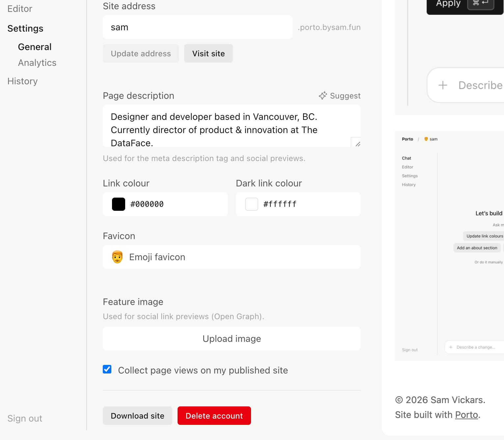This screenshot has width=504, height=440.
Task: Open the Analytics settings subsection
Action: (37, 63)
